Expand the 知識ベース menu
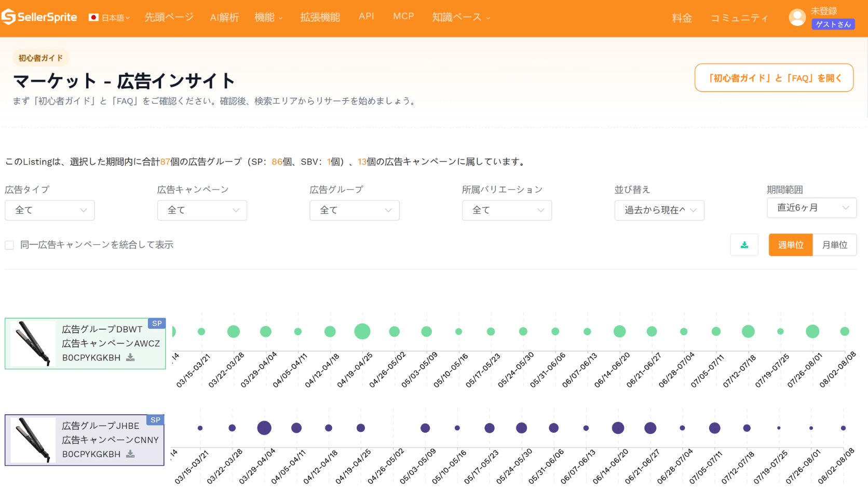Viewport: 868px width, 489px height. [461, 17]
